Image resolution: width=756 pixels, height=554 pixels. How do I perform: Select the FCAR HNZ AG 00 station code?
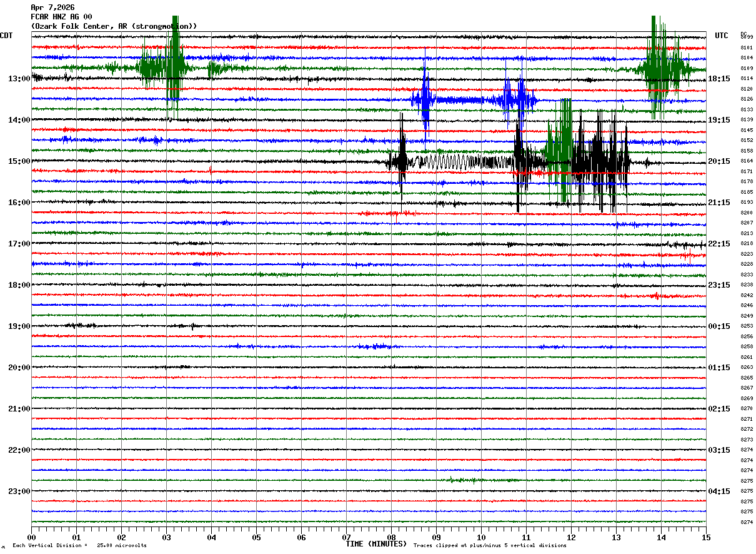pyautogui.click(x=61, y=17)
